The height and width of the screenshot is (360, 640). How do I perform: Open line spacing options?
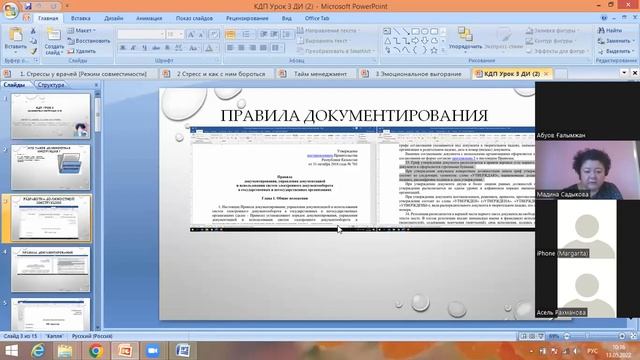coord(287,35)
